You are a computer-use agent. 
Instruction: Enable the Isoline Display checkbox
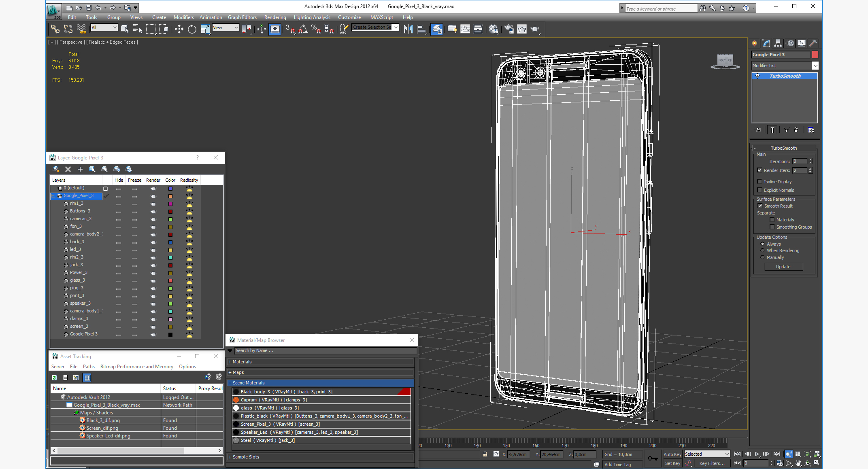tap(759, 182)
